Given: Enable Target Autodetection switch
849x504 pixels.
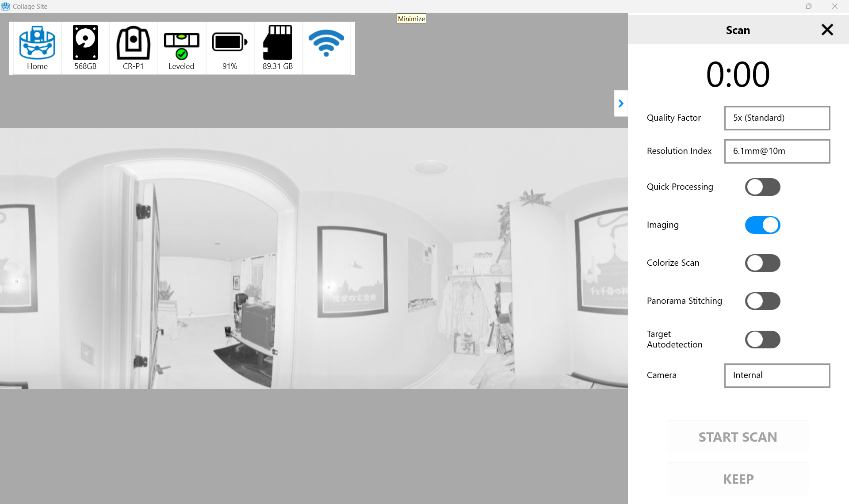Looking at the screenshot, I should [x=762, y=340].
